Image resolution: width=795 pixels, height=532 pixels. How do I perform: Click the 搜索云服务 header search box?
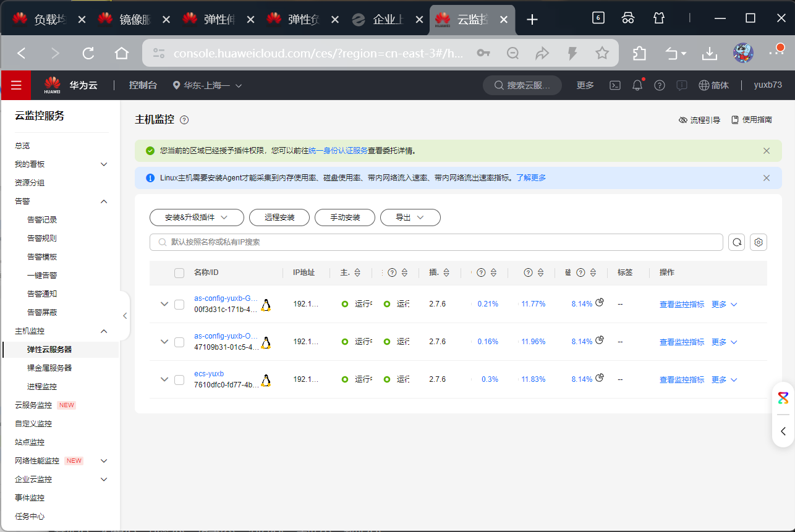(522, 85)
